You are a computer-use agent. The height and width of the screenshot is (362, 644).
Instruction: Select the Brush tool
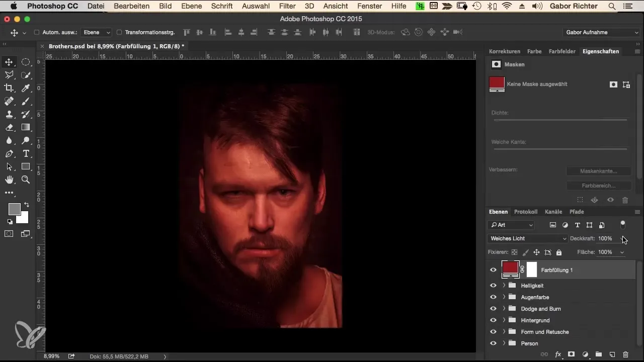pyautogui.click(x=26, y=102)
